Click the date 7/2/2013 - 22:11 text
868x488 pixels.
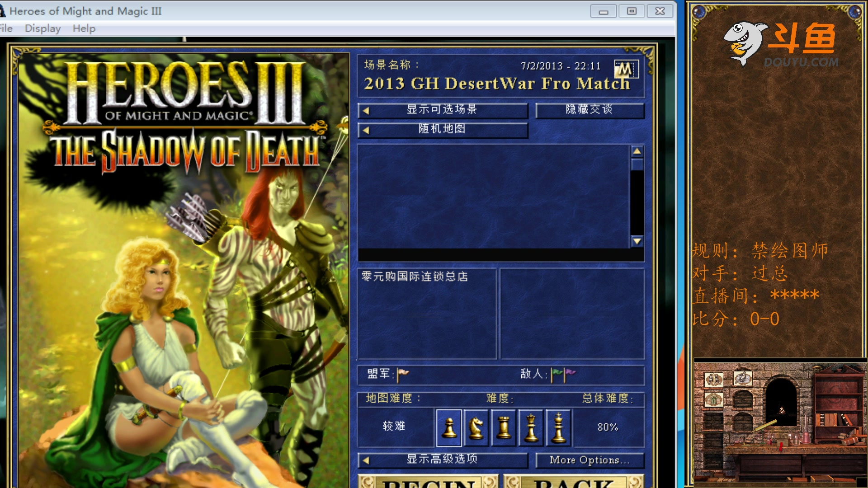pyautogui.click(x=561, y=66)
